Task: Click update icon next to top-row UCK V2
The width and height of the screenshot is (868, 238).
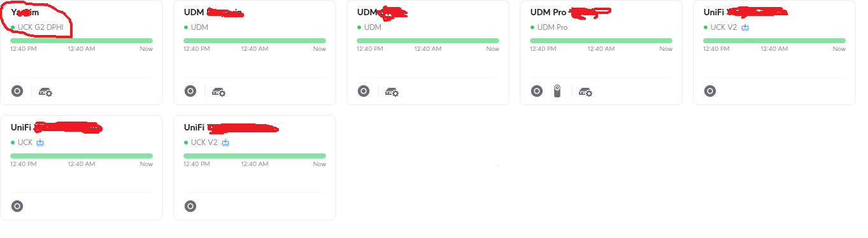Action: click(x=745, y=27)
